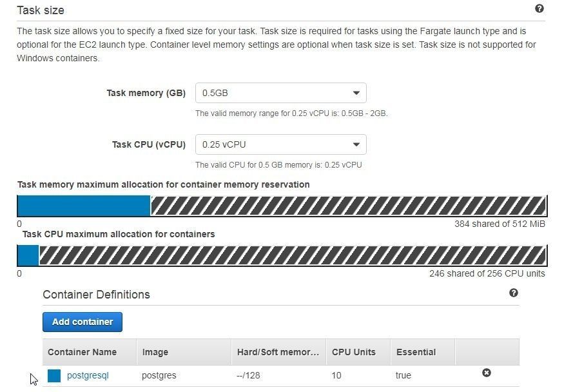Expand the Task CPU (vCPU) dropdown showing 0.25 vCPU

(280, 144)
